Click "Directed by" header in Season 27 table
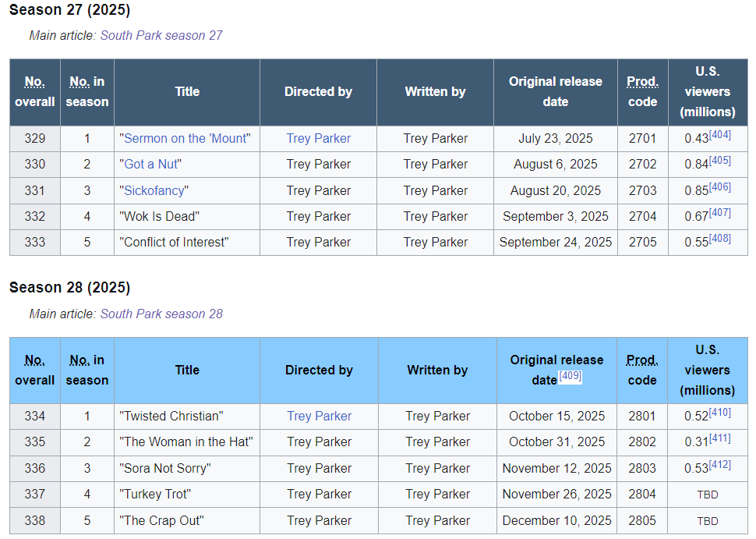 318,92
